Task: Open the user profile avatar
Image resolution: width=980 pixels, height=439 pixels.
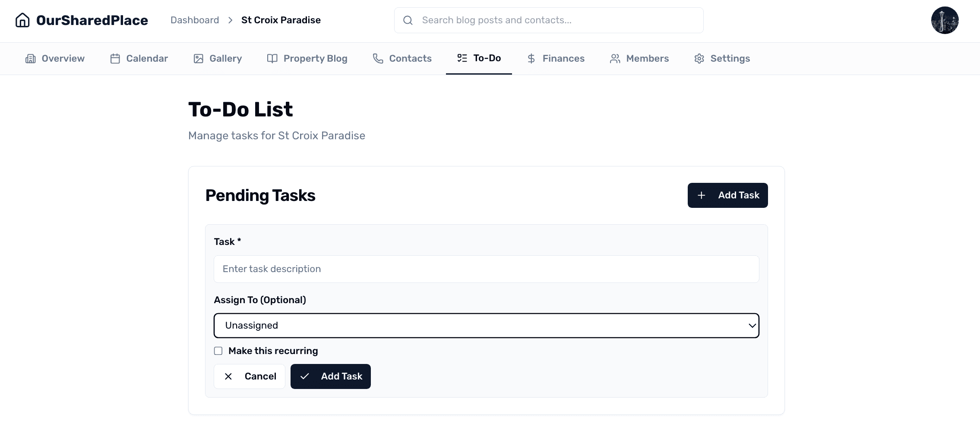Action: (945, 20)
